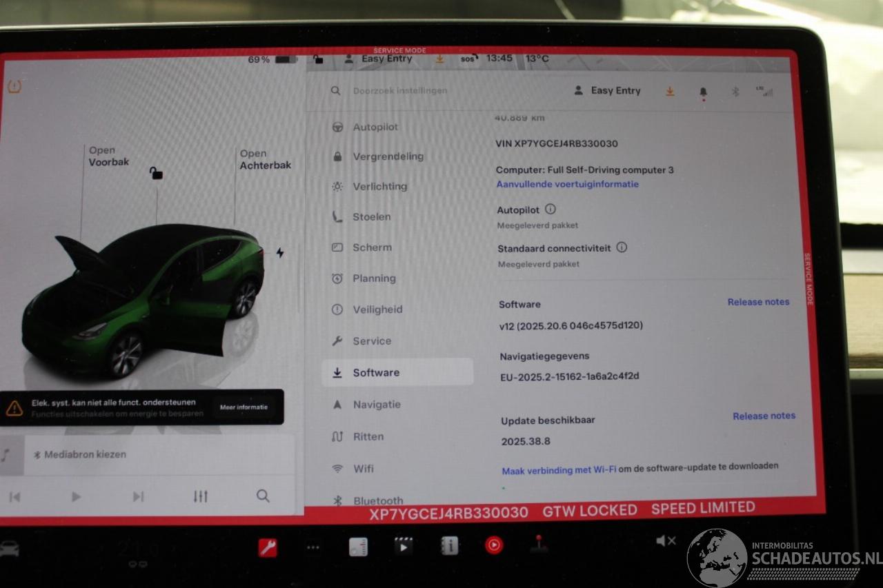This screenshot has height=588, width=883.
Task: Open the Theater clapperboard app
Action: pos(404,546)
